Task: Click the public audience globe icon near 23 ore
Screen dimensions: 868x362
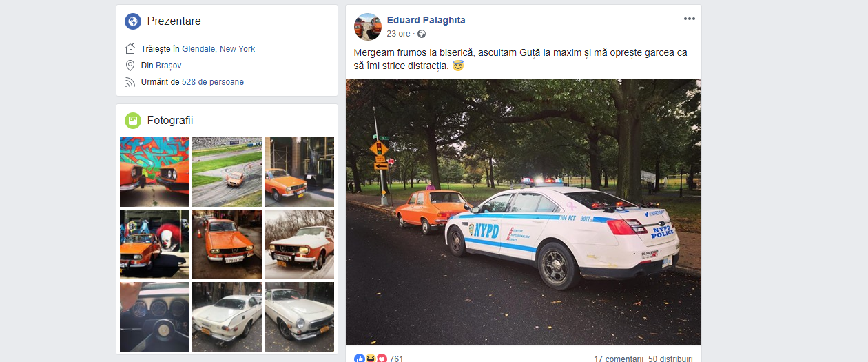Action: [x=422, y=34]
